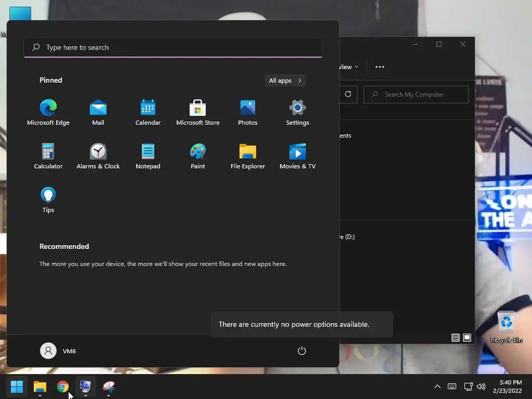Open the clock showing 5:40 PM
This screenshot has width=532, height=399.
(x=507, y=387)
